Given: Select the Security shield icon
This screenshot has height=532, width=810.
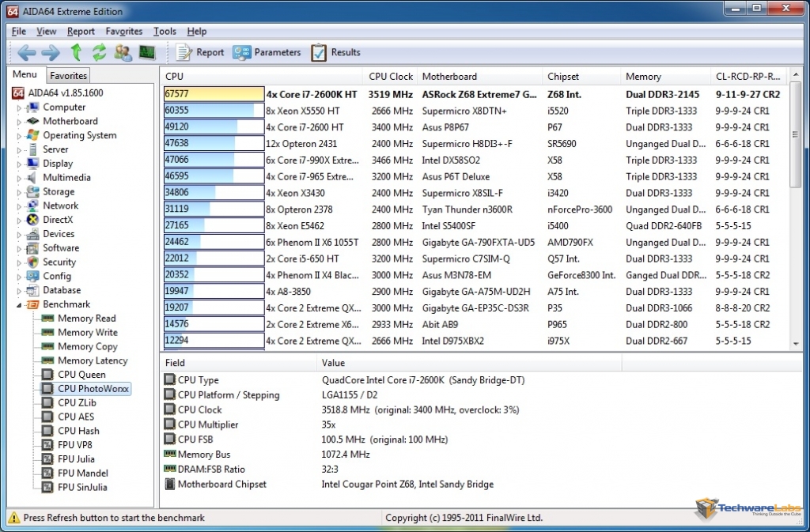Looking at the screenshot, I should tap(33, 262).
